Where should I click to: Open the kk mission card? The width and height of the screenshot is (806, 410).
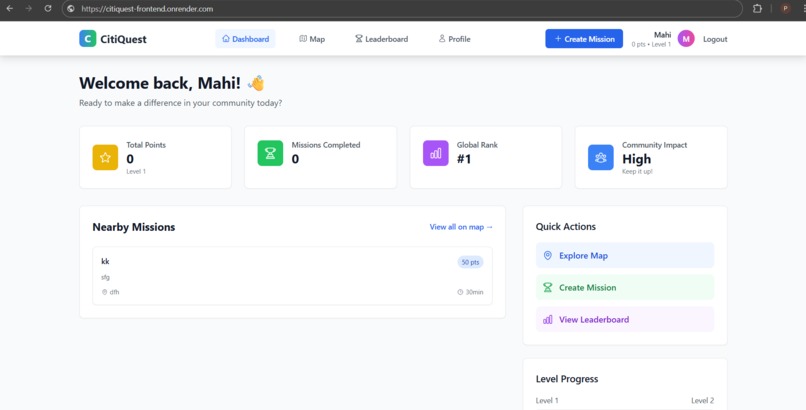[x=292, y=276]
